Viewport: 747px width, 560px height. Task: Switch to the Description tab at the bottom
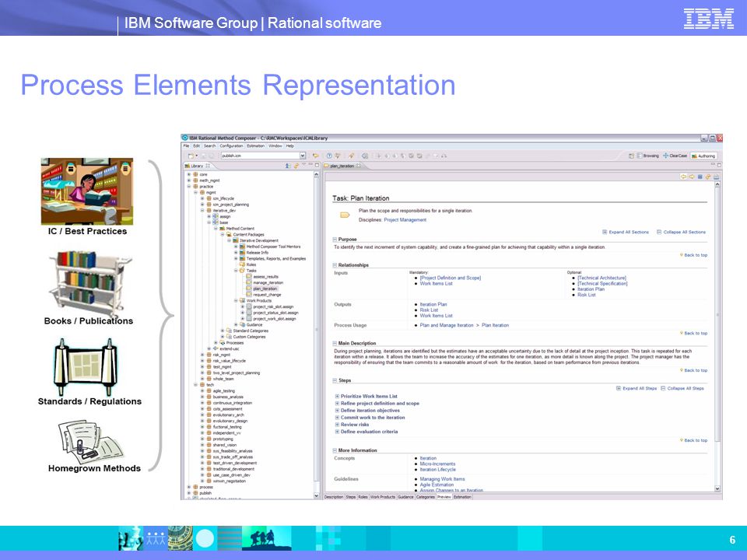tap(334, 497)
